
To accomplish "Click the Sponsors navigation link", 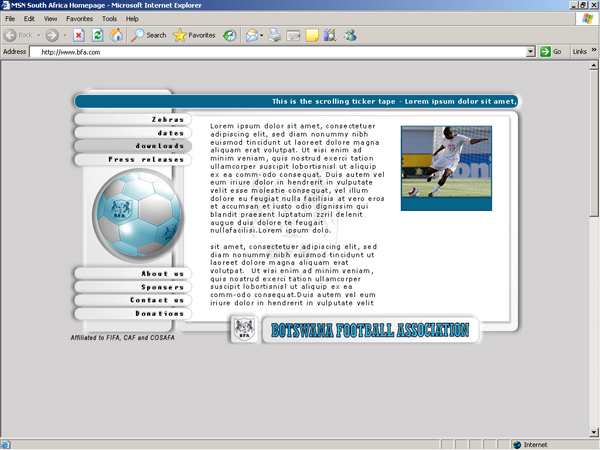I will pyautogui.click(x=162, y=287).
